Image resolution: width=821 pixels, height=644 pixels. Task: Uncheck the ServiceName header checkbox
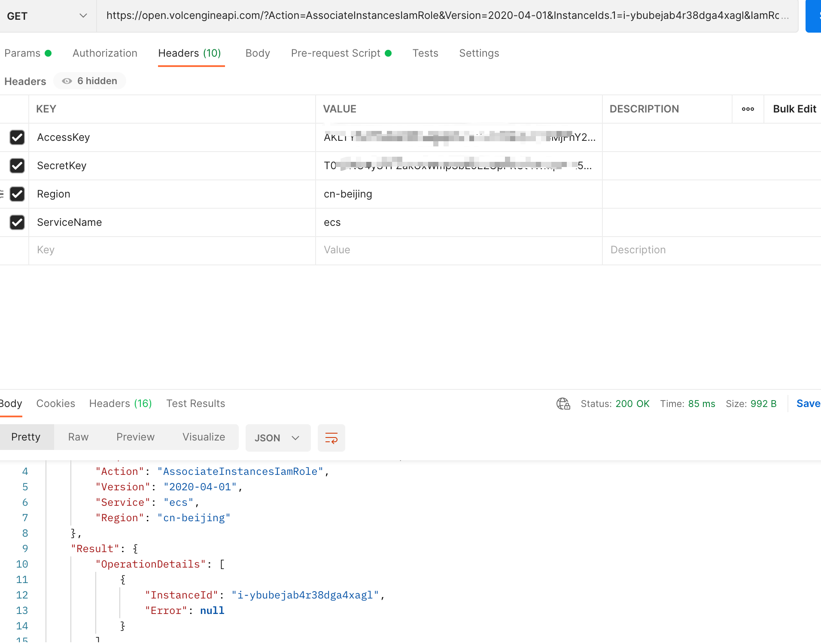click(17, 222)
